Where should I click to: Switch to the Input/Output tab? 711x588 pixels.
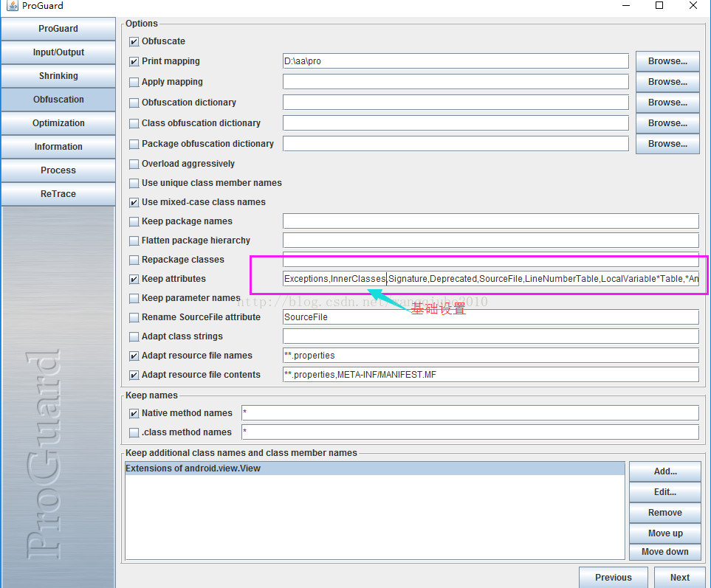pos(58,52)
